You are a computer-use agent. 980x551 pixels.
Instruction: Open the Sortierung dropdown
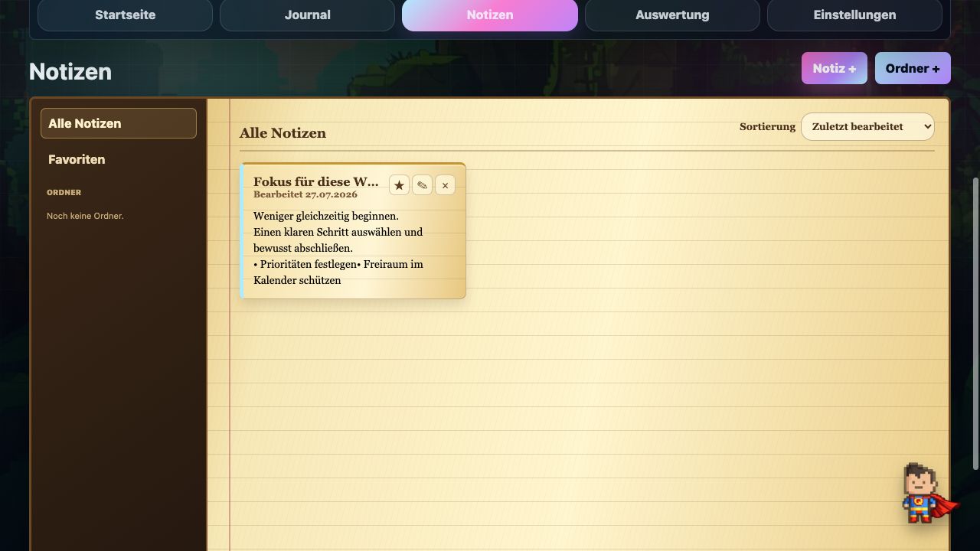tap(867, 127)
